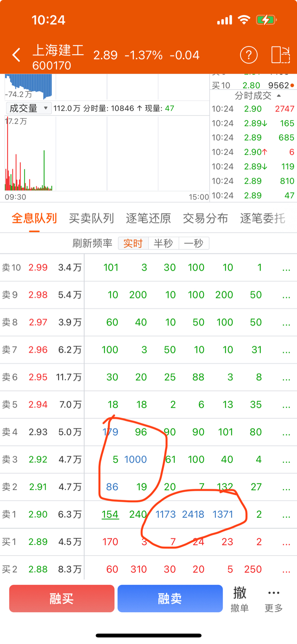Select 一秒 refresh rate
Screen dimensions: 297x644
click(194, 243)
